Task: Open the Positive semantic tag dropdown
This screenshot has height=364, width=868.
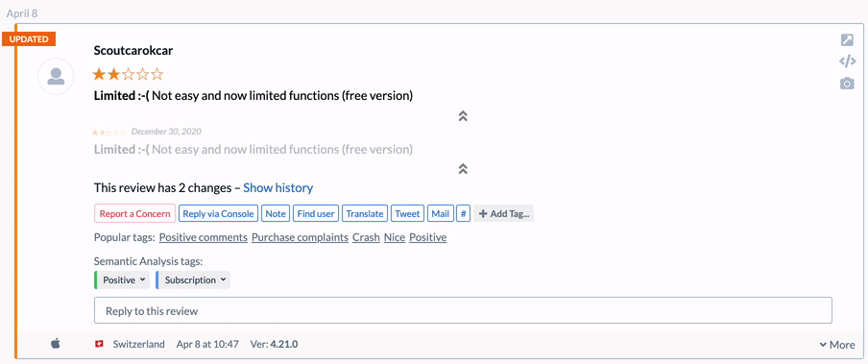Action: tap(122, 279)
